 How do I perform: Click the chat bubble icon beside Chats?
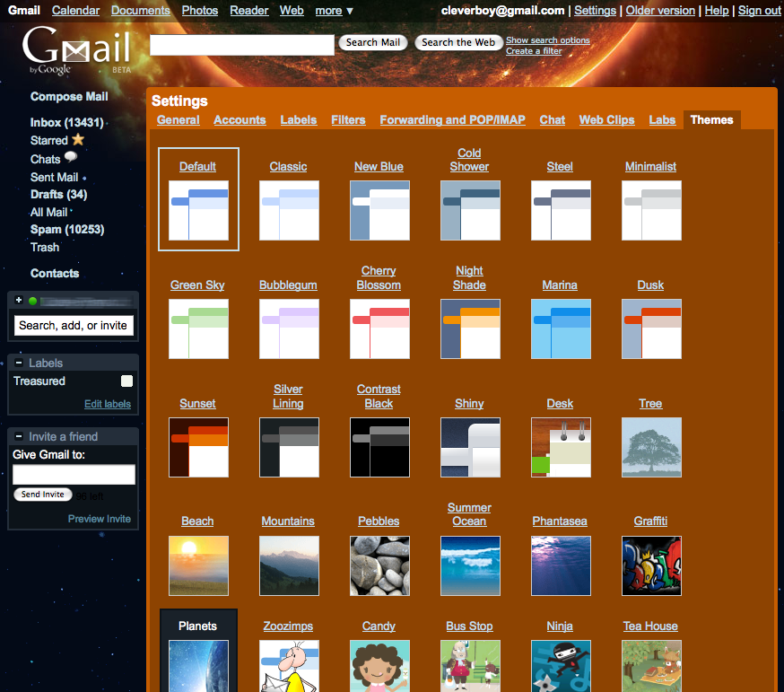tap(71, 157)
